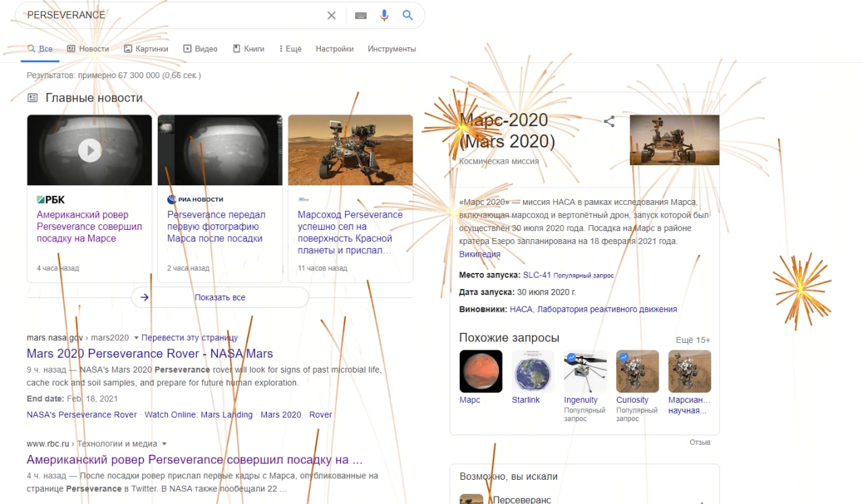Open the on-screen keyboard icon
Viewport: 863px width, 504px height.
coord(361,15)
